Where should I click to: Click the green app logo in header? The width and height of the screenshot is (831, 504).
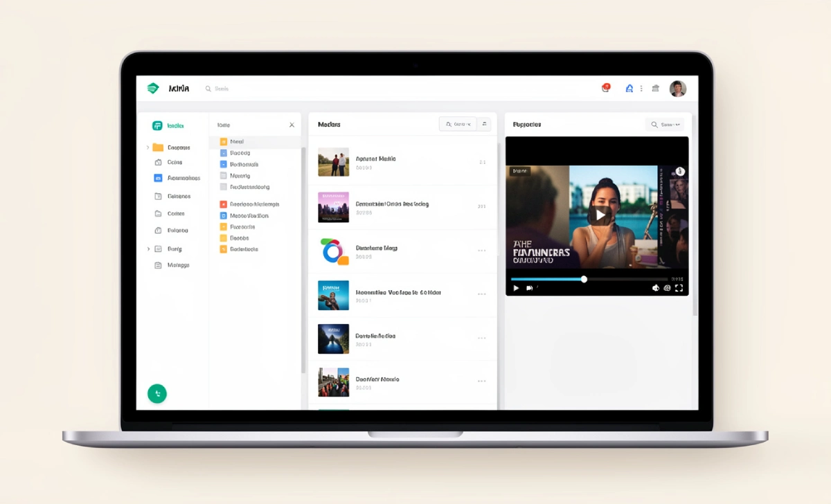point(153,89)
